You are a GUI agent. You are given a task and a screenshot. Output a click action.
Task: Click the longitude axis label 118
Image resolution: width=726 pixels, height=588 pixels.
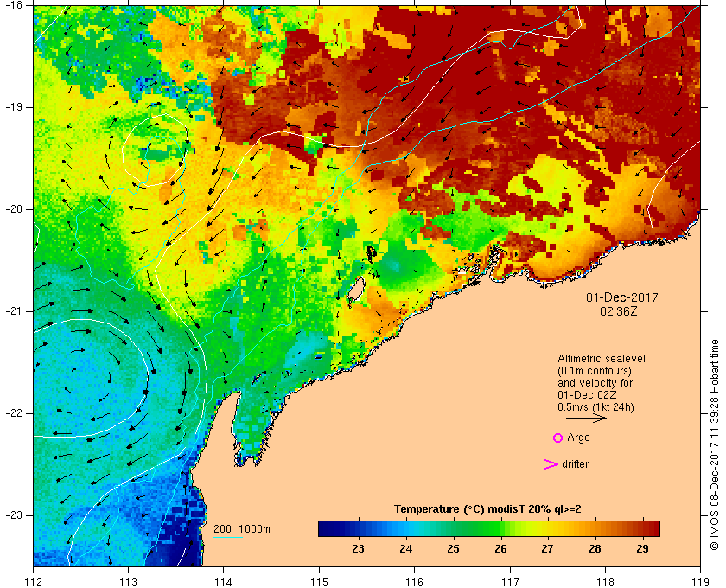pos(605,582)
